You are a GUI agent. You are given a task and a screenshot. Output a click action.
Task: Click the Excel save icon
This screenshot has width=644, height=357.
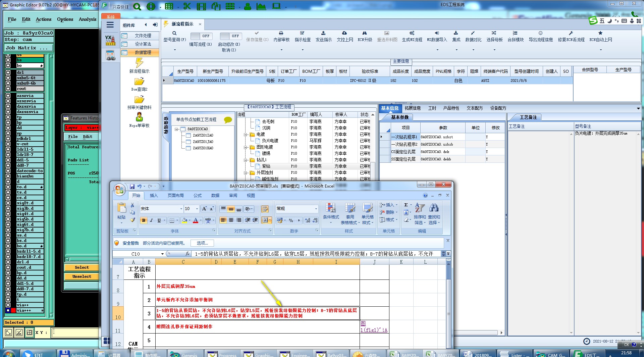tap(132, 186)
